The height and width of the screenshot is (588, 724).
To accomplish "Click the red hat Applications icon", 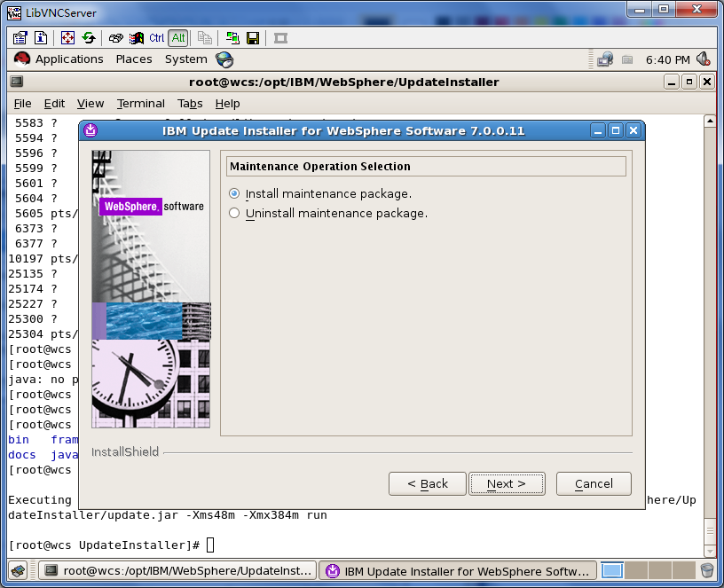I will [21, 59].
